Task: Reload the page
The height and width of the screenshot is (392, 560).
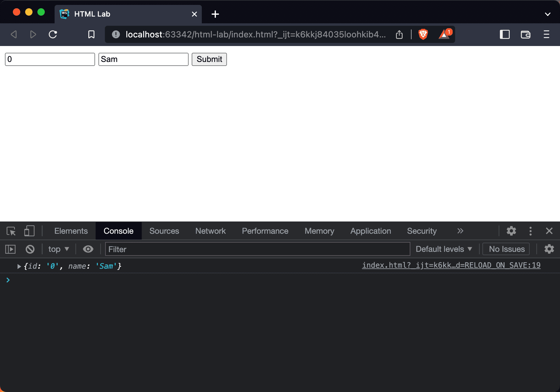Action: click(x=53, y=34)
